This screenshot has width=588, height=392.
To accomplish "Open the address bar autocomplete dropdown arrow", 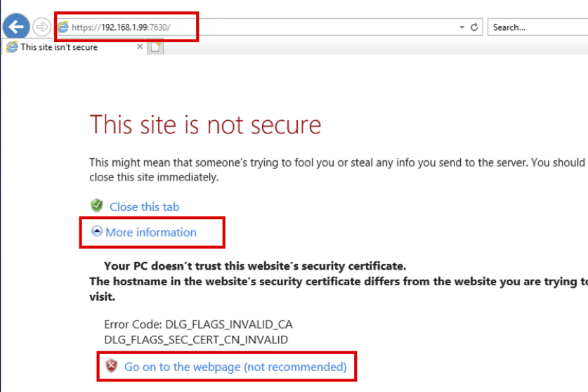I will [462, 27].
